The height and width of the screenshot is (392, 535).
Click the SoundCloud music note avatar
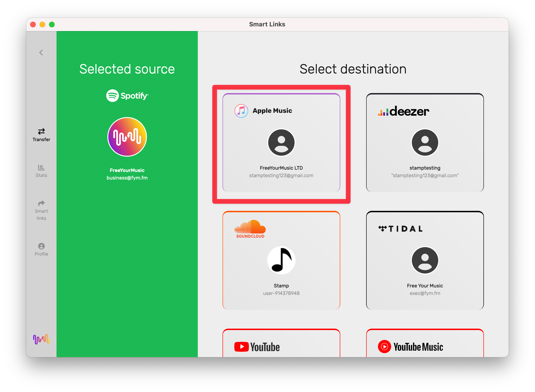pyautogui.click(x=281, y=260)
